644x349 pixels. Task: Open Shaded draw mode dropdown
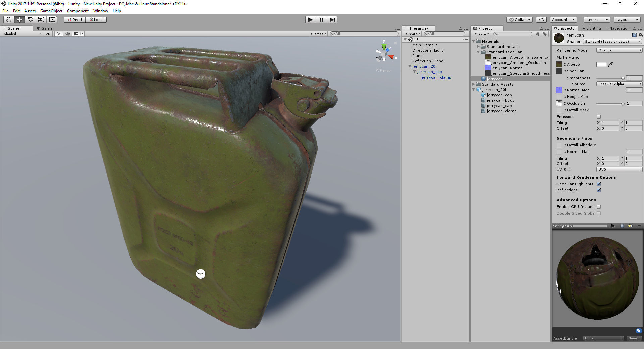click(22, 34)
